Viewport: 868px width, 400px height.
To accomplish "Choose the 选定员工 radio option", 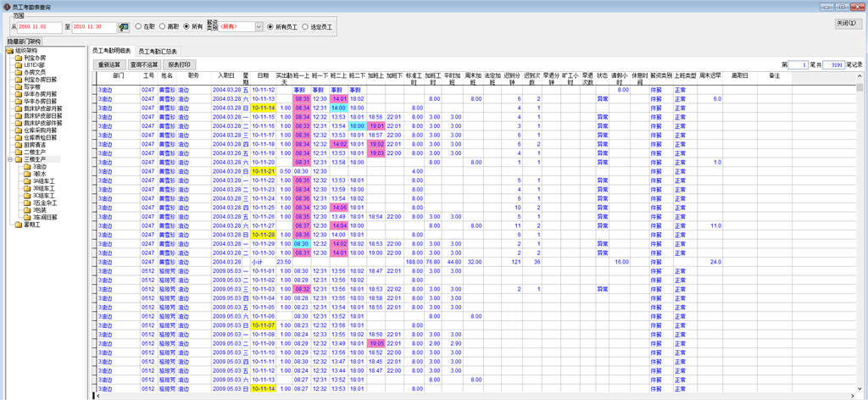I will 304,26.
